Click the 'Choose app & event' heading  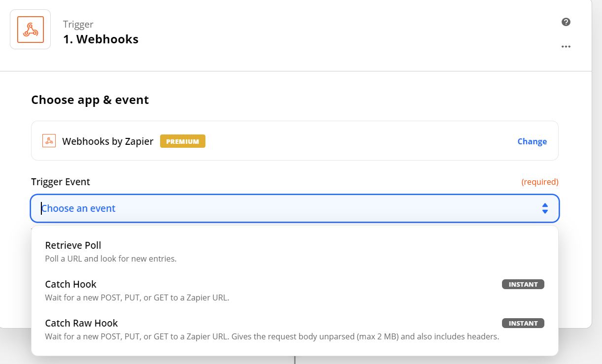click(90, 100)
